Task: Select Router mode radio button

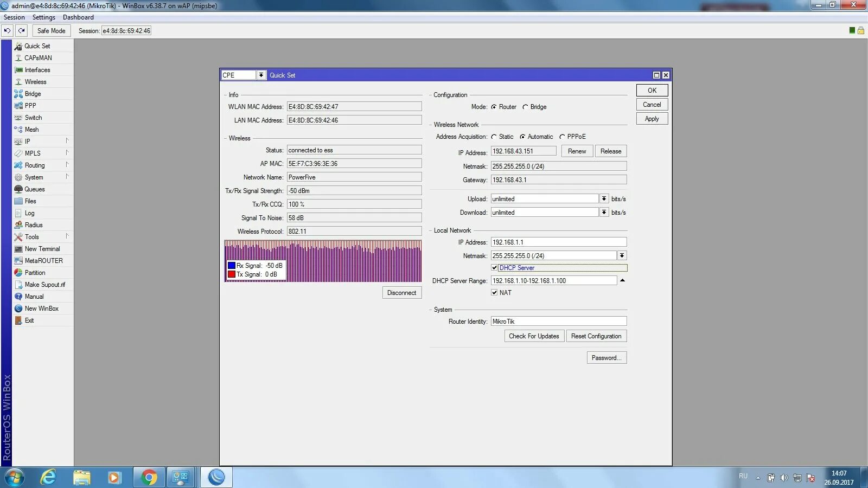Action: [494, 107]
